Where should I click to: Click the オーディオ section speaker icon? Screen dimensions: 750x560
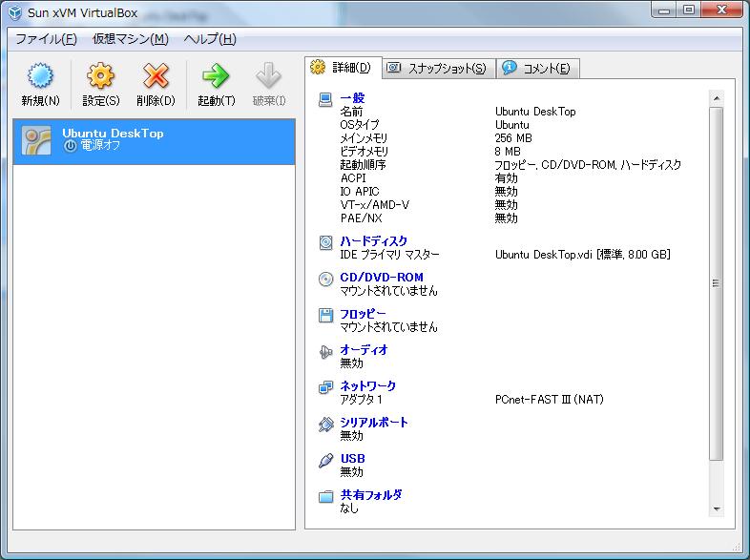(325, 352)
